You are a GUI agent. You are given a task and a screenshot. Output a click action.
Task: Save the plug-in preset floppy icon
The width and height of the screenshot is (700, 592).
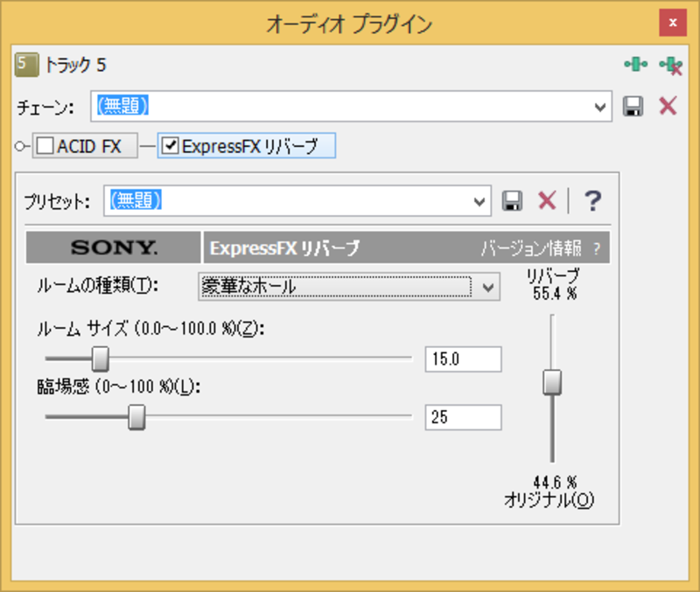pyautogui.click(x=512, y=201)
